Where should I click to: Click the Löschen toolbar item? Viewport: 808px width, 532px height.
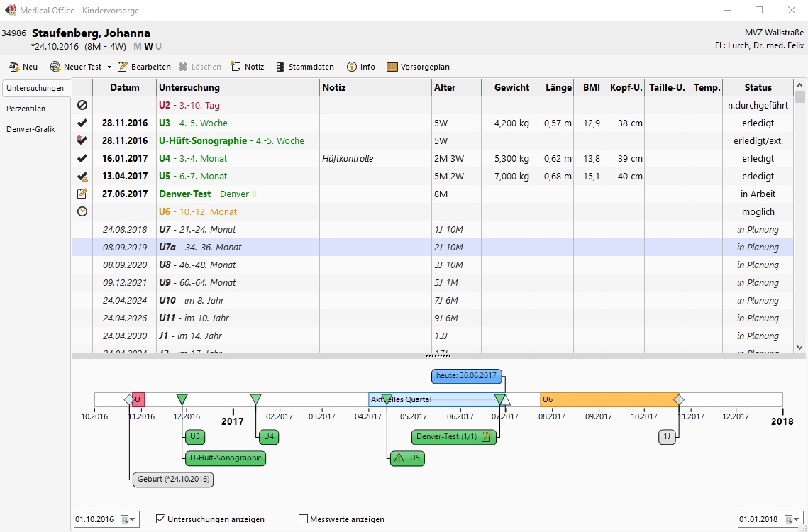click(200, 67)
